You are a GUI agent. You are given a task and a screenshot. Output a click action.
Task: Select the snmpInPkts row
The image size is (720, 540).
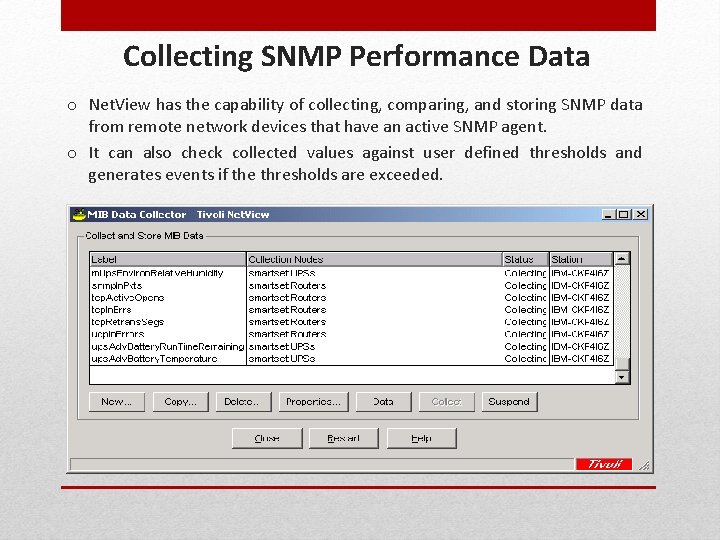pos(351,286)
